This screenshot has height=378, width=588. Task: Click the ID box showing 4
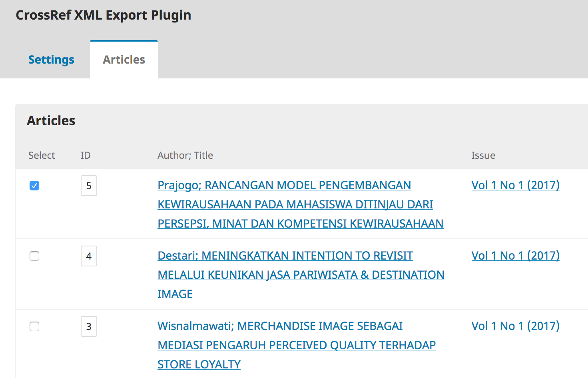tap(89, 256)
